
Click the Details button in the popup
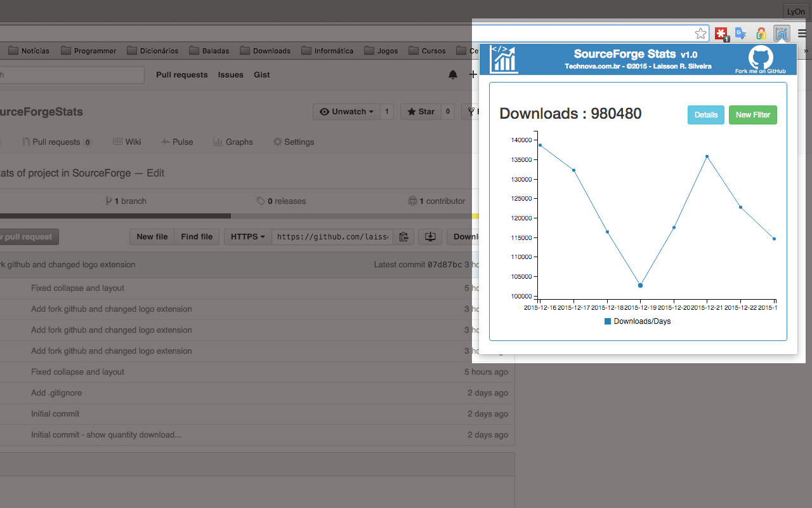pos(705,115)
